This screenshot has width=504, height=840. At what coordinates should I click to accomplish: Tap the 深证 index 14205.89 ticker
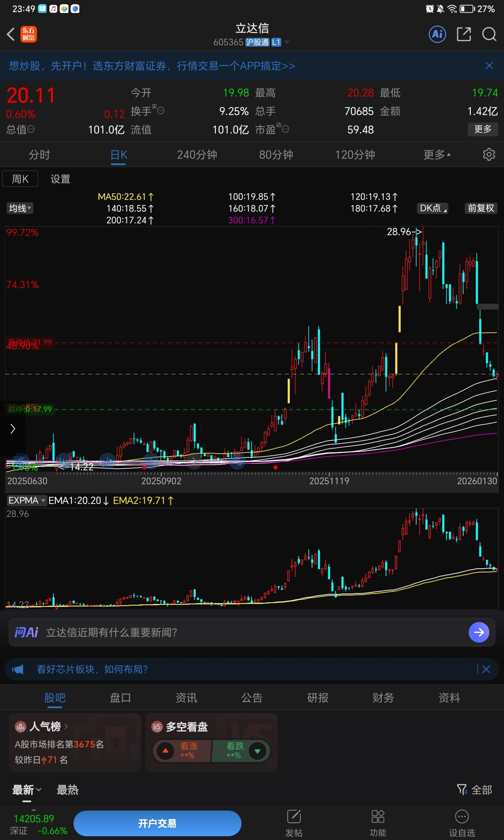39,824
